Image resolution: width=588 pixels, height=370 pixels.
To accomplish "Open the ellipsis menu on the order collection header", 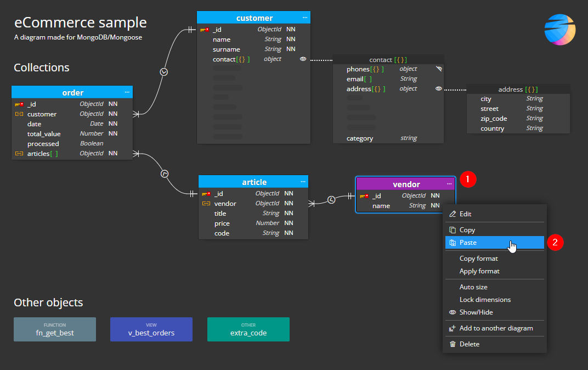I will tap(127, 92).
